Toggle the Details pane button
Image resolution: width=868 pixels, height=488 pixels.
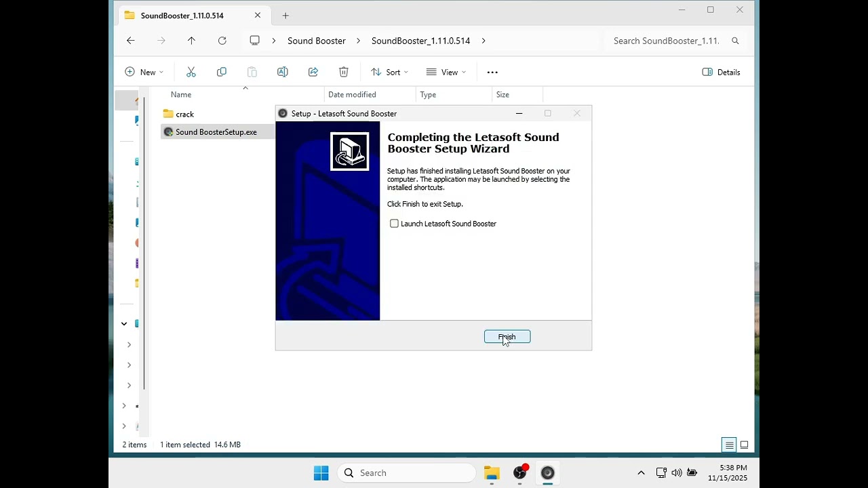721,72
